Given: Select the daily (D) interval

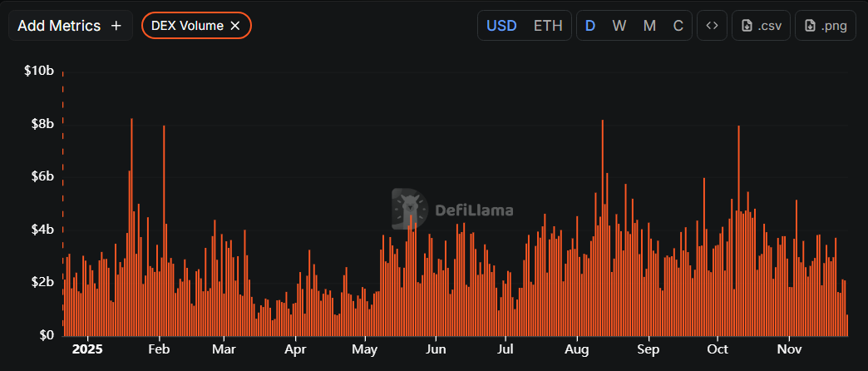Looking at the screenshot, I should click(590, 26).
